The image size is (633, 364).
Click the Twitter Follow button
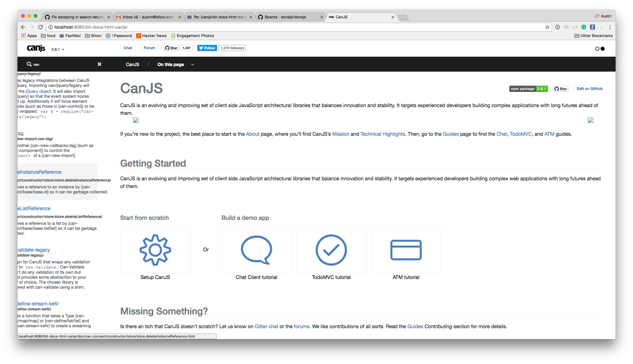[207, 48]
